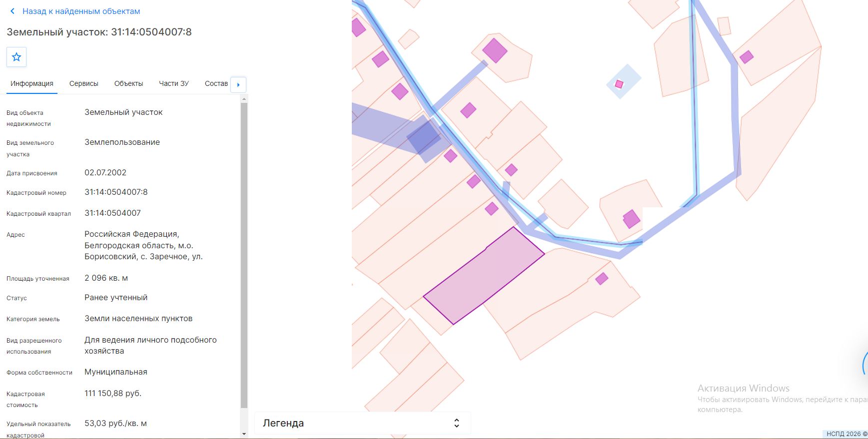Viewport: 868px width, 439px height.
Task: Switch to the Сервисы tab
Action: tap(84, 83)
